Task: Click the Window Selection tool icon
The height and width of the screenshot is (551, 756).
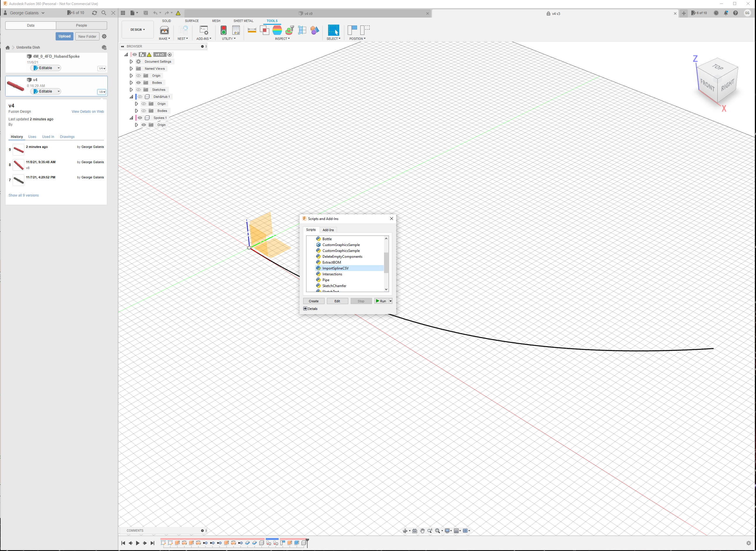Action: (x=333, y=30)
